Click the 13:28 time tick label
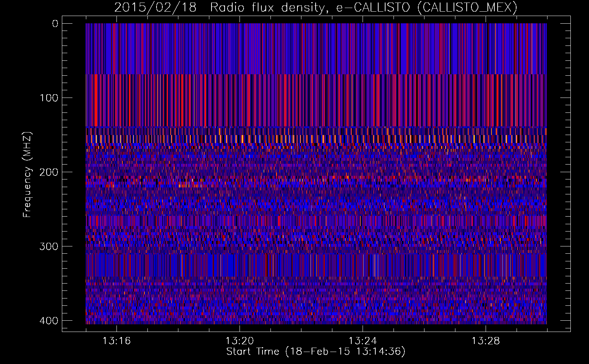 coord(486,341)
